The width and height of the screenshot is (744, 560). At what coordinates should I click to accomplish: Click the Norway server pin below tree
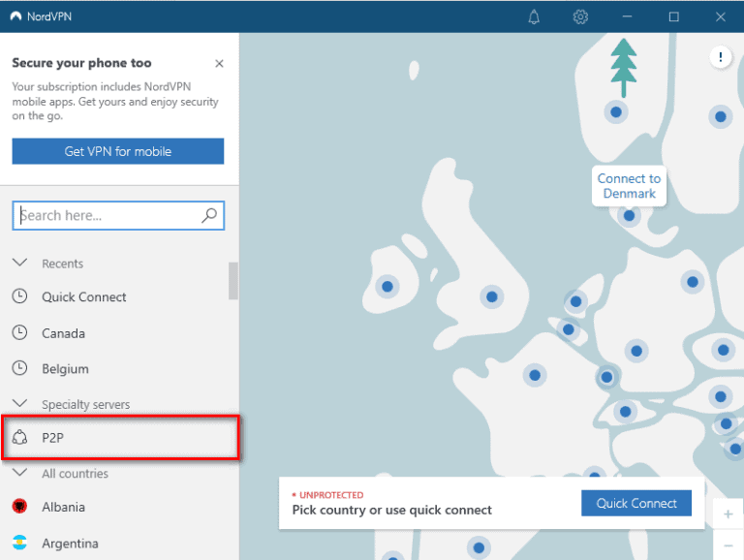click(616, 112)
